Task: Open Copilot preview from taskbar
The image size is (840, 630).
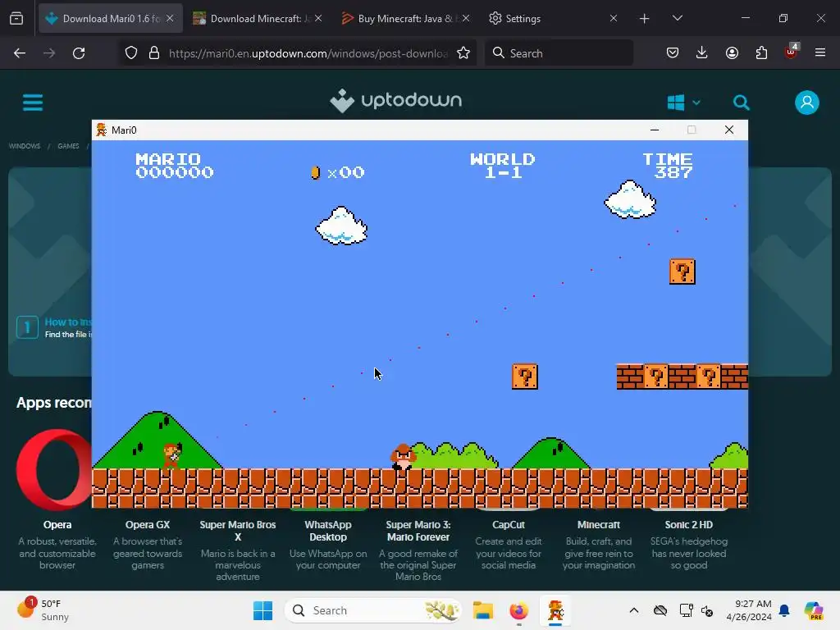Action: pos(814,610)
